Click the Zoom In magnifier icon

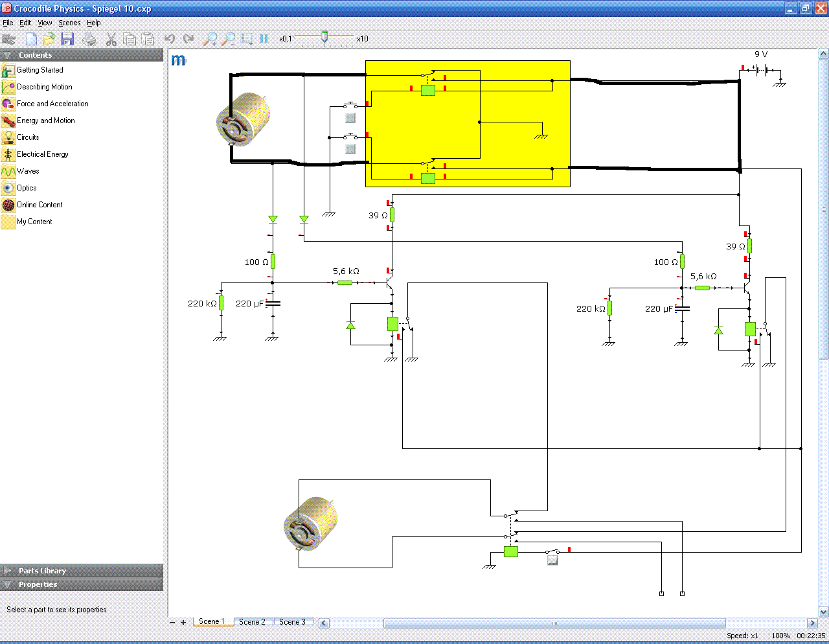210,39
